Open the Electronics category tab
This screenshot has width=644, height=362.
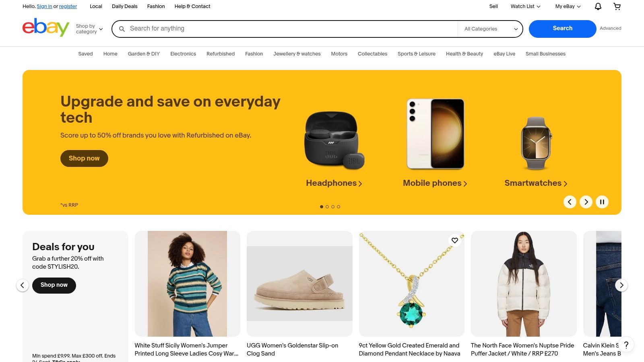183,54
